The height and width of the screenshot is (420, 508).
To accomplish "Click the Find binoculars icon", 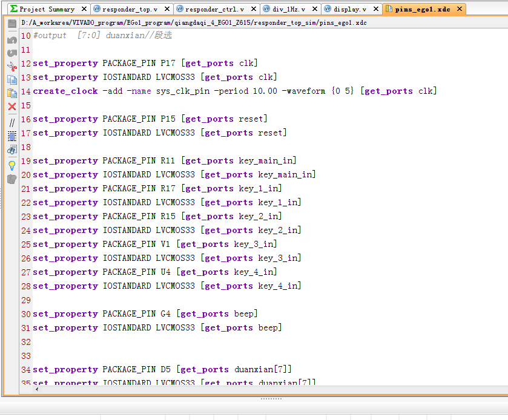I will point(12,150).
